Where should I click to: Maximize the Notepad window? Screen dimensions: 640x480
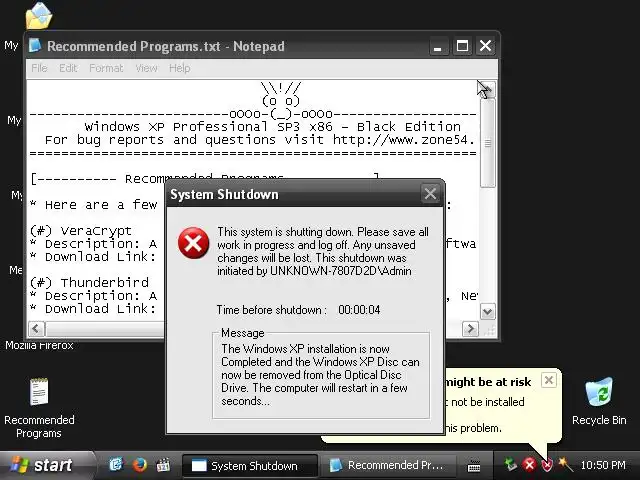tap(462, 46)
